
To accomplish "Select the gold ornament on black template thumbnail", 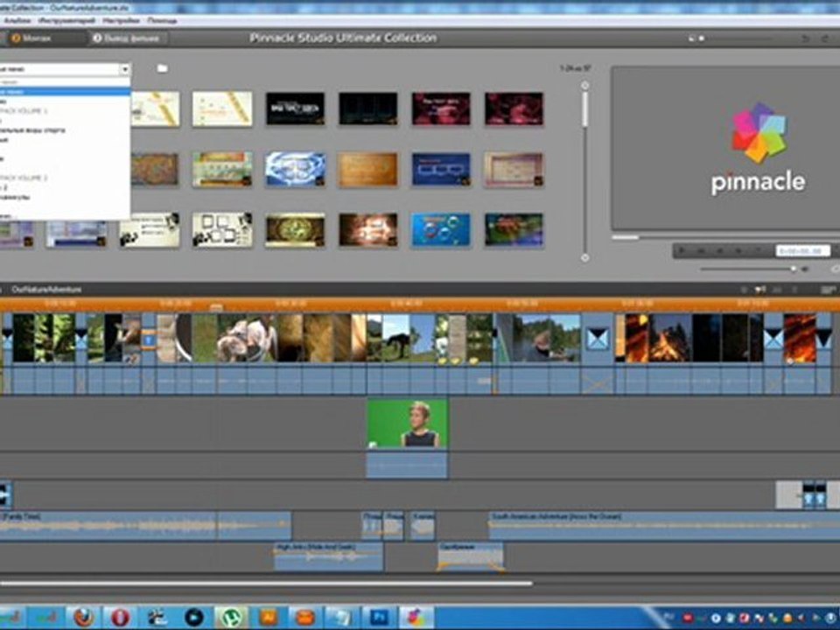I will pos(295,230).
